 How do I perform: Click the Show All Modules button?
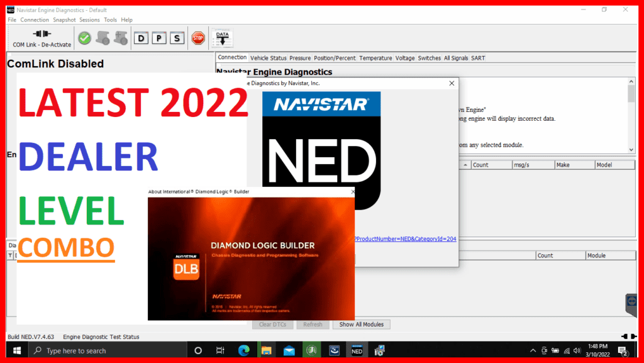click(x=361, y=324)
